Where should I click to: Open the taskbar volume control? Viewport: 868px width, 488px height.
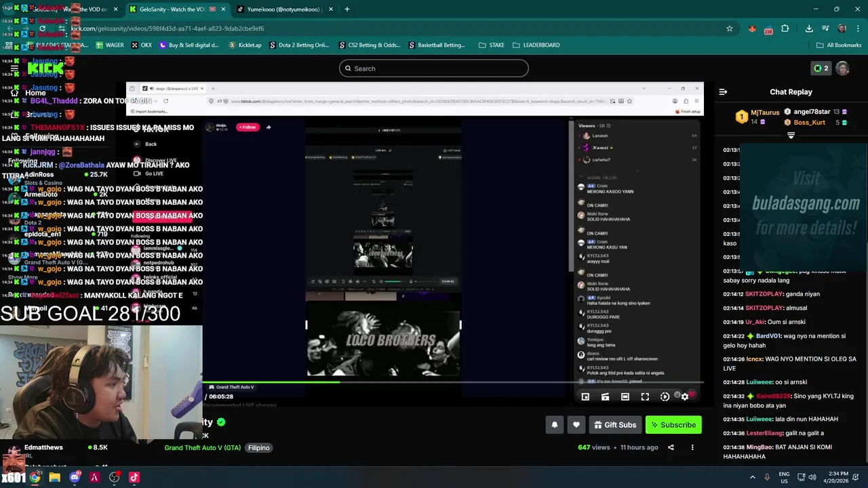point(813,477)
